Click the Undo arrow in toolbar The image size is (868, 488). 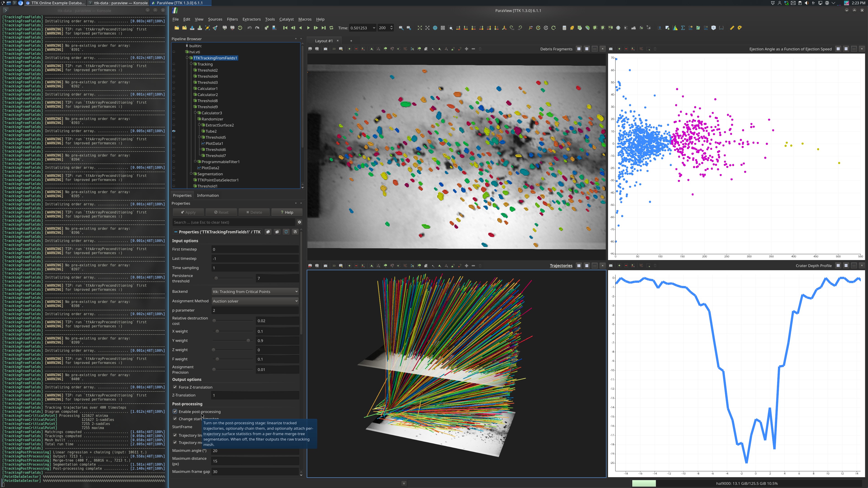249,28
